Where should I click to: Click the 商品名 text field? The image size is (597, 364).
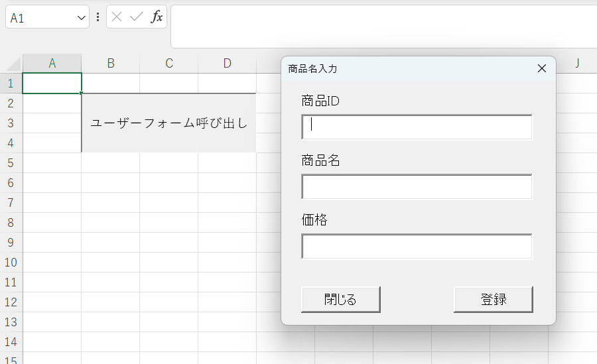[x=417, y=186]
